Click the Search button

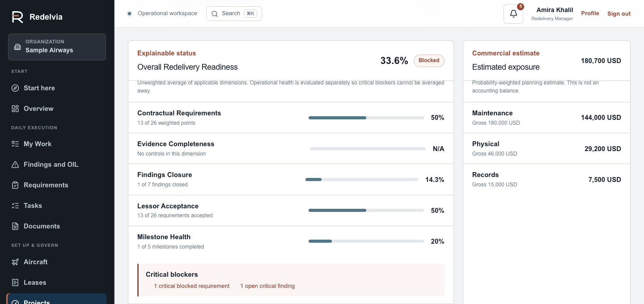[234, 13]
